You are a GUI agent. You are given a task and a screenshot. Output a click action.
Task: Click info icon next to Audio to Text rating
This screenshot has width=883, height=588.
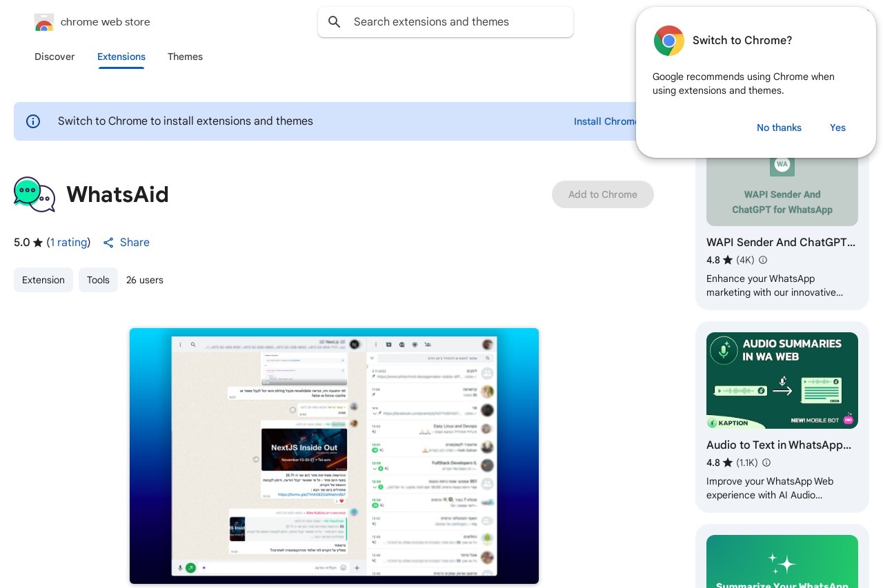[766, 463]
